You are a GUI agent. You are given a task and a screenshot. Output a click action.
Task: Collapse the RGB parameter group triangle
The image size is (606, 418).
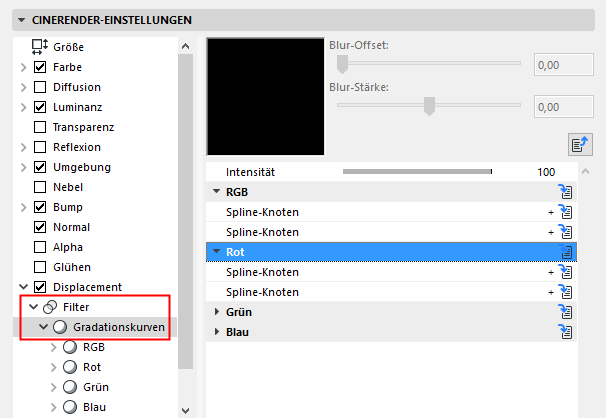(x=216, y=191)
